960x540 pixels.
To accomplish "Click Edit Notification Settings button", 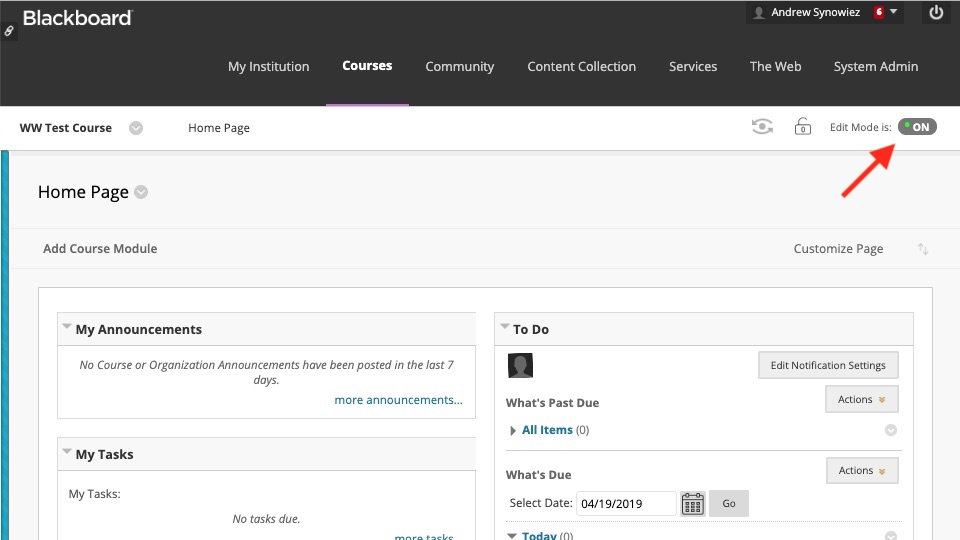I will point(828,365).
